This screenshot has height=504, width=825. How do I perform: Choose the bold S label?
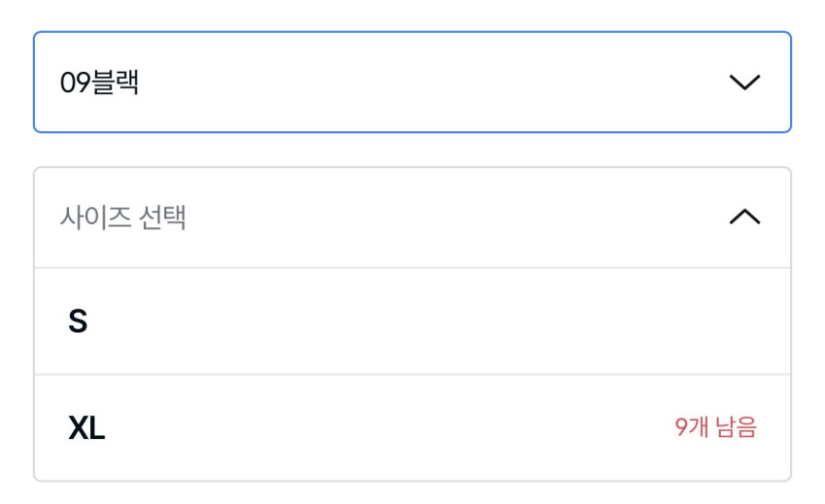[78, 321]
